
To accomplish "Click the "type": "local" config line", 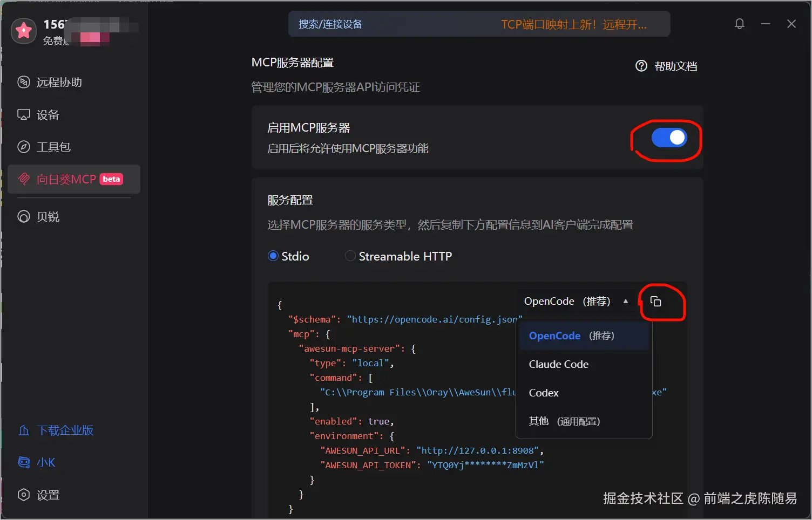I will click(351, 363).
